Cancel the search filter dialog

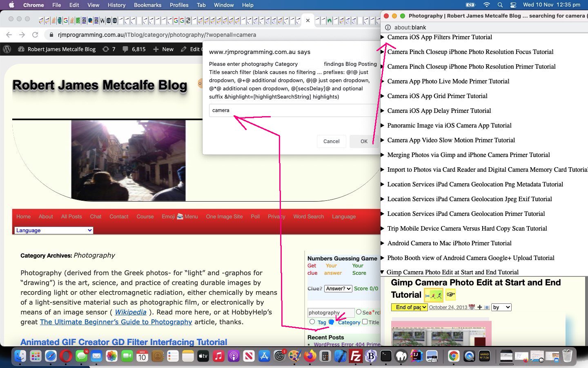coord(331,141)
